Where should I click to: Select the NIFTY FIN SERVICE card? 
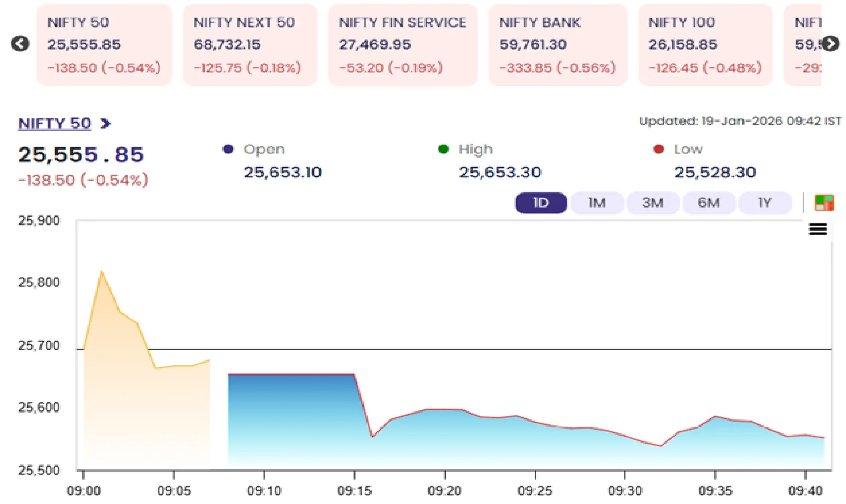tap(403, 45)
